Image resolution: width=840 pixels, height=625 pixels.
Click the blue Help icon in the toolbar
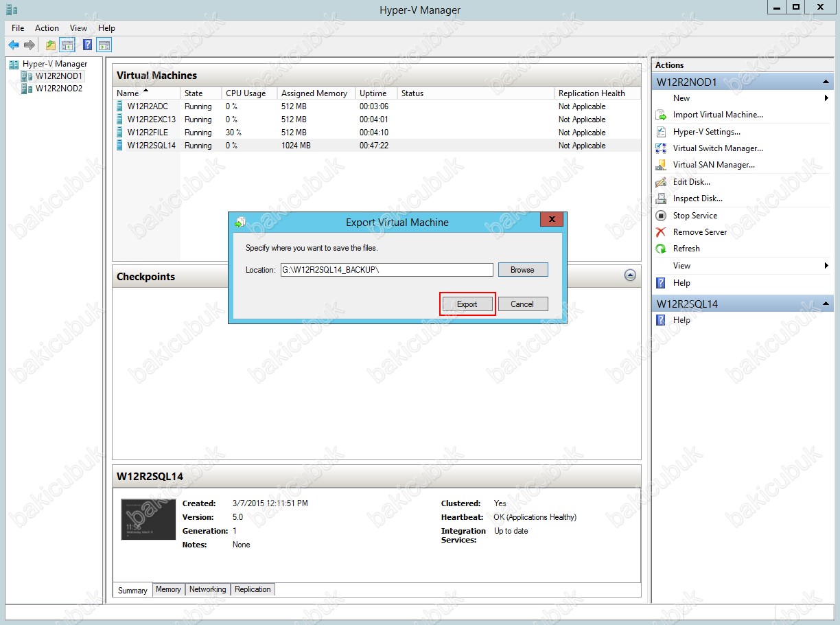coord(88,45)
